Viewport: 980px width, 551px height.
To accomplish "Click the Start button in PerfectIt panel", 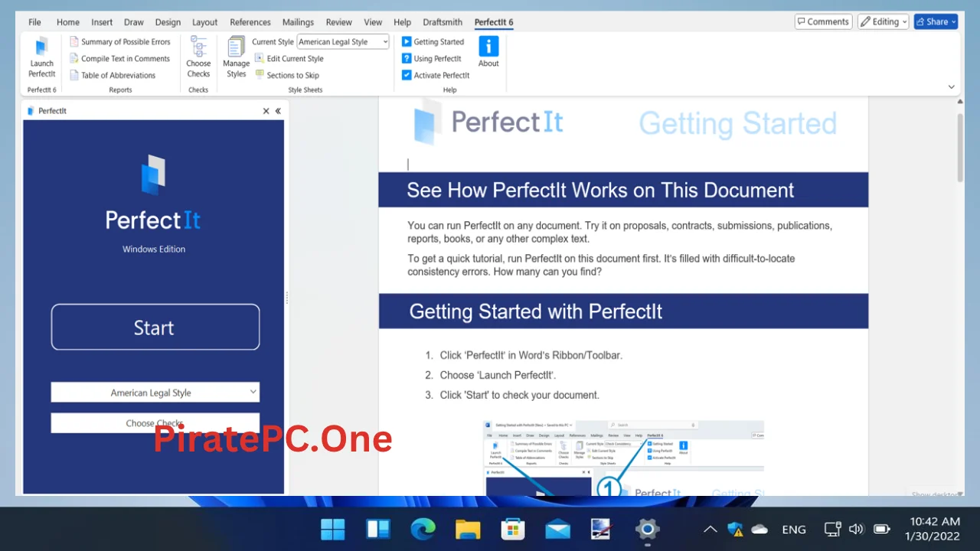I will click(x=155, y=328).
